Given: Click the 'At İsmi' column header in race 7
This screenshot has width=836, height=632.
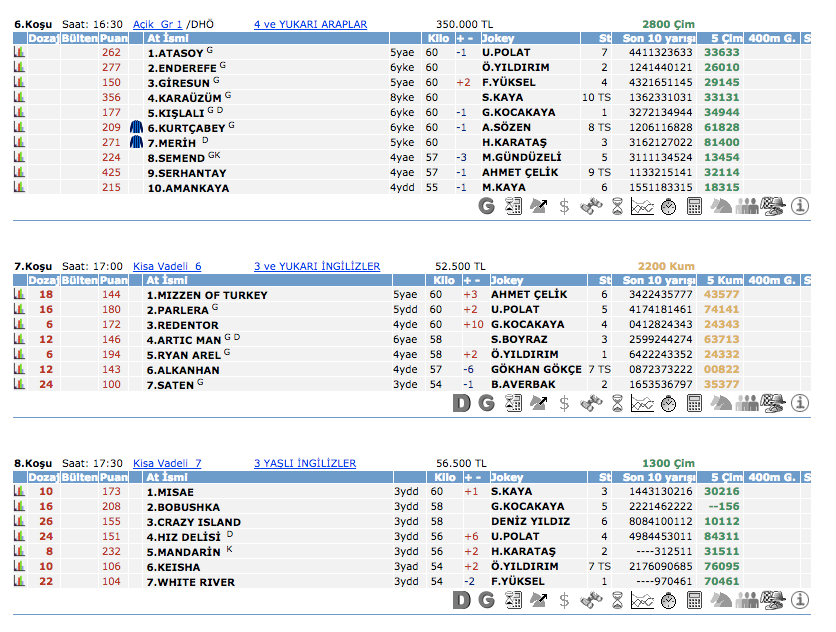Looking at the screenshot, I should pos(168,280).
